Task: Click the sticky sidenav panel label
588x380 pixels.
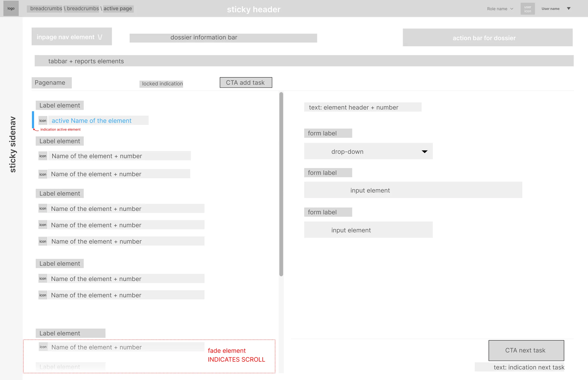Action: (x=12, y=145)
